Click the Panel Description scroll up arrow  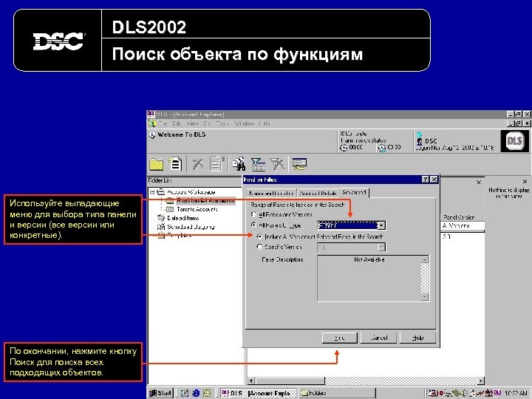pyautogui.click(x=425, y=259)
